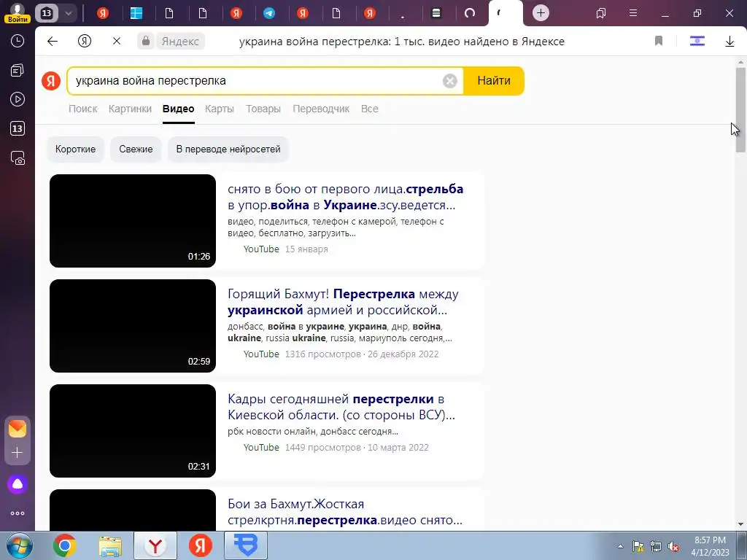
Task: Open the Windows Start menu
Action: pos(19,545)
